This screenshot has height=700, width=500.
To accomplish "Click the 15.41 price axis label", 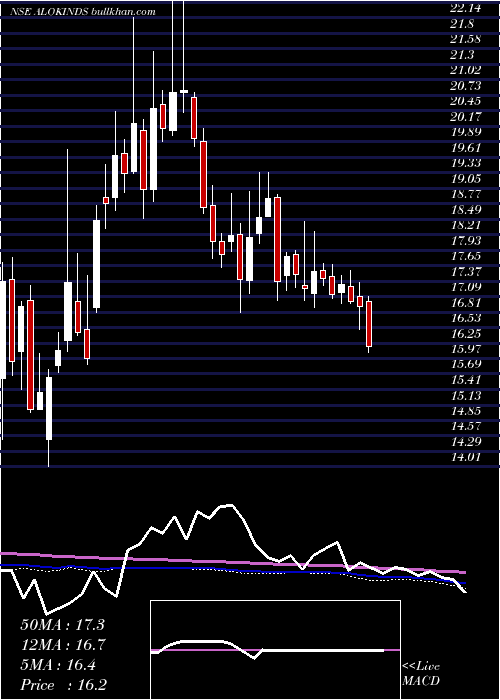I will pyautogui.click(x=466, y=380).
